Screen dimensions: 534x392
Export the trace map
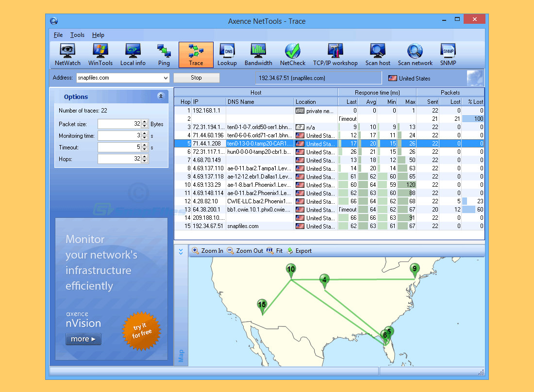300,251
